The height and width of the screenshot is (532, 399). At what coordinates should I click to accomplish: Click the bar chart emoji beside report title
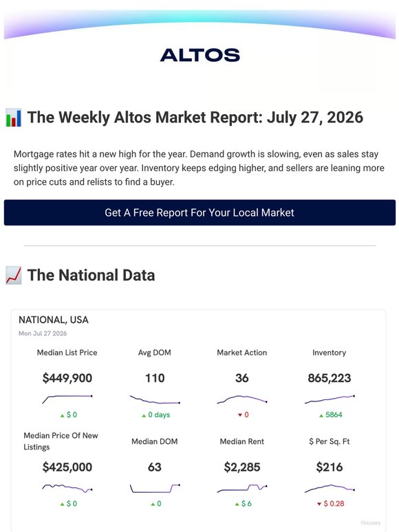point(14,118)
